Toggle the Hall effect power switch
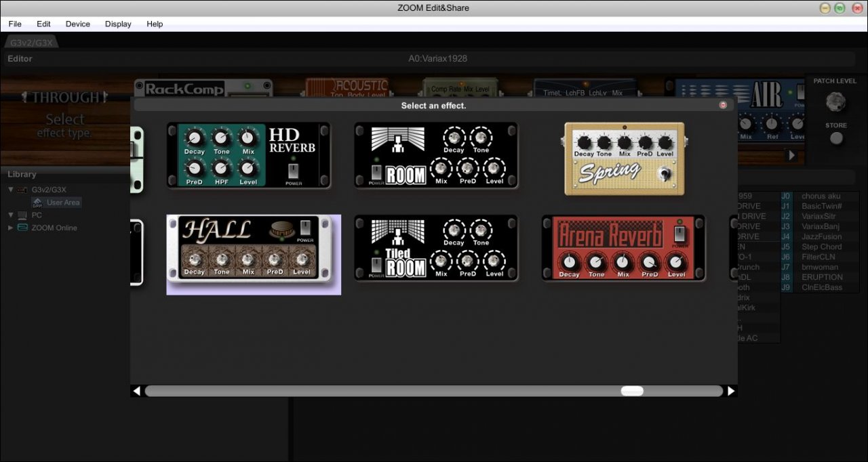The image size is (868, 462). [x=305, y=228]
